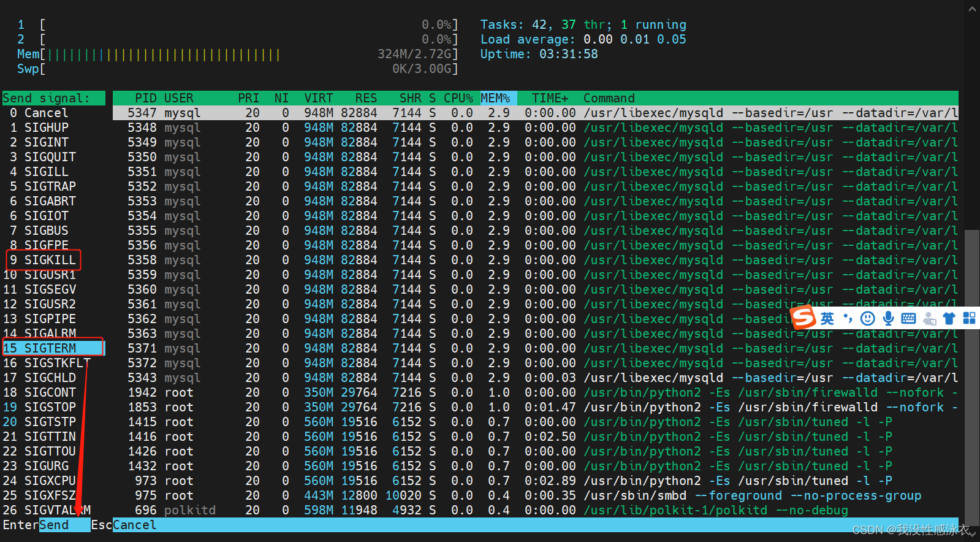Click the CPU 1 usage meter

point(238,25)
